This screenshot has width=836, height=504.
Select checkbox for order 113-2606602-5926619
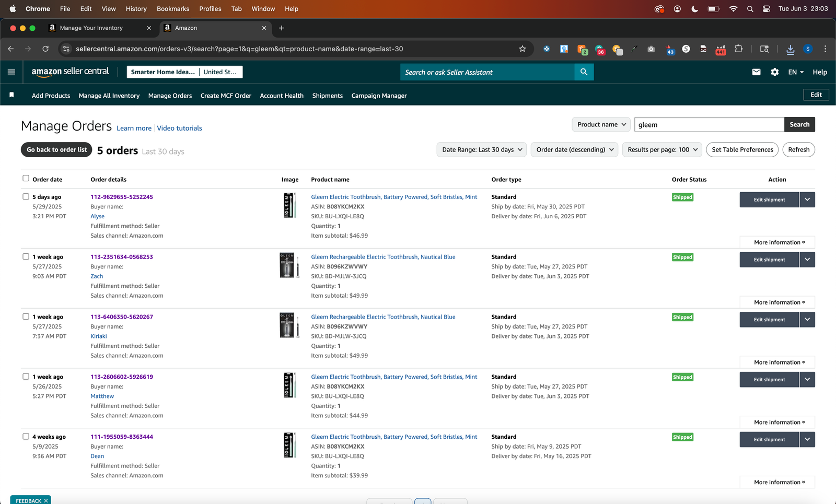pyautogui.click(x=26, y=377)
